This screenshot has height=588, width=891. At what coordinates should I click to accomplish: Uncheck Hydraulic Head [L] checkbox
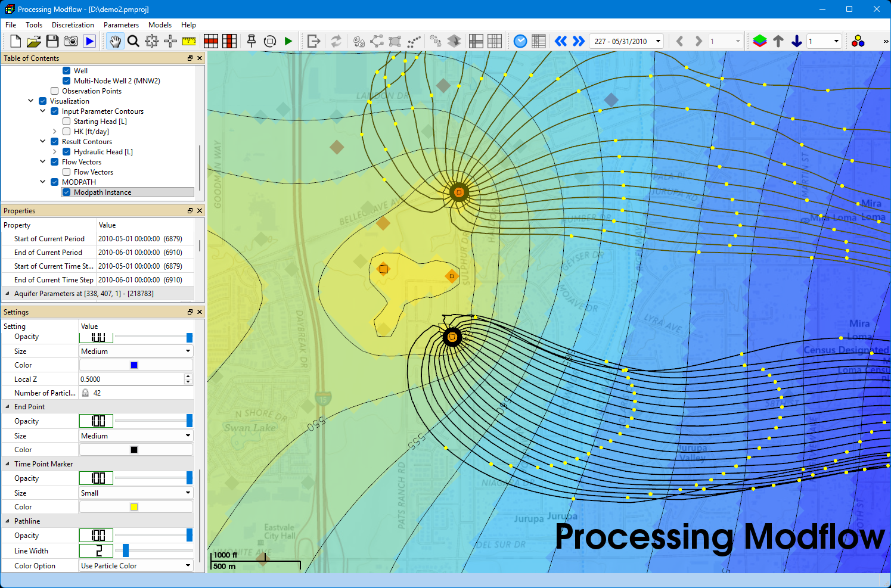click(x=67, y=152)
